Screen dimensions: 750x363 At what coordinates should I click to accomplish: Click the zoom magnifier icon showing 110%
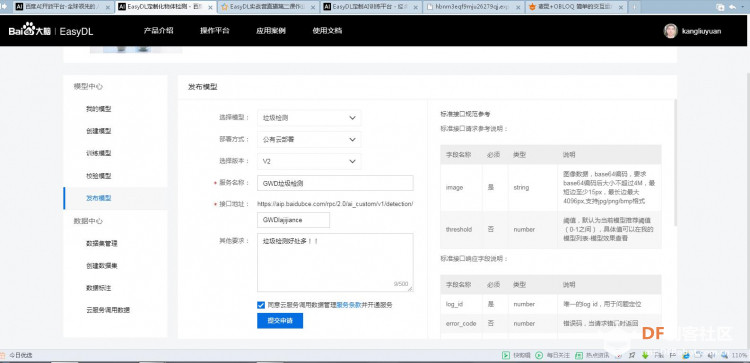tap(725, 355)
